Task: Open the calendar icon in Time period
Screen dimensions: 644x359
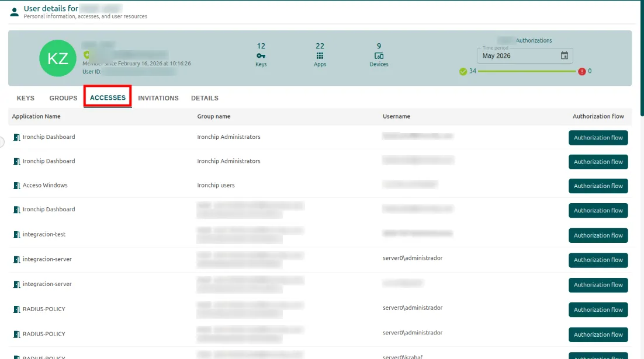Action: (x=565, y=55)
